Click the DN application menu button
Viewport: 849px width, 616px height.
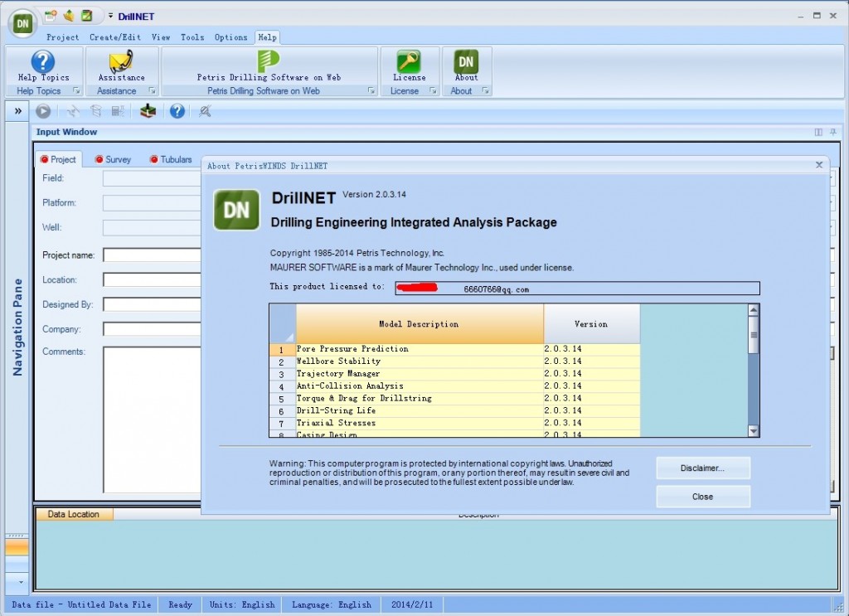click(22, 24)
